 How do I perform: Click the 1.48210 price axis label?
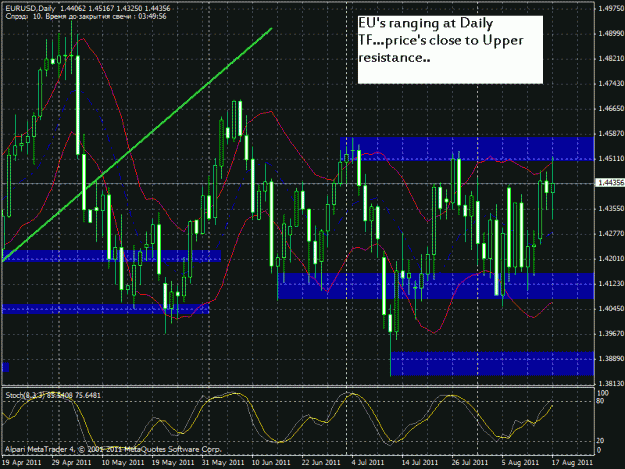[611, 59]
